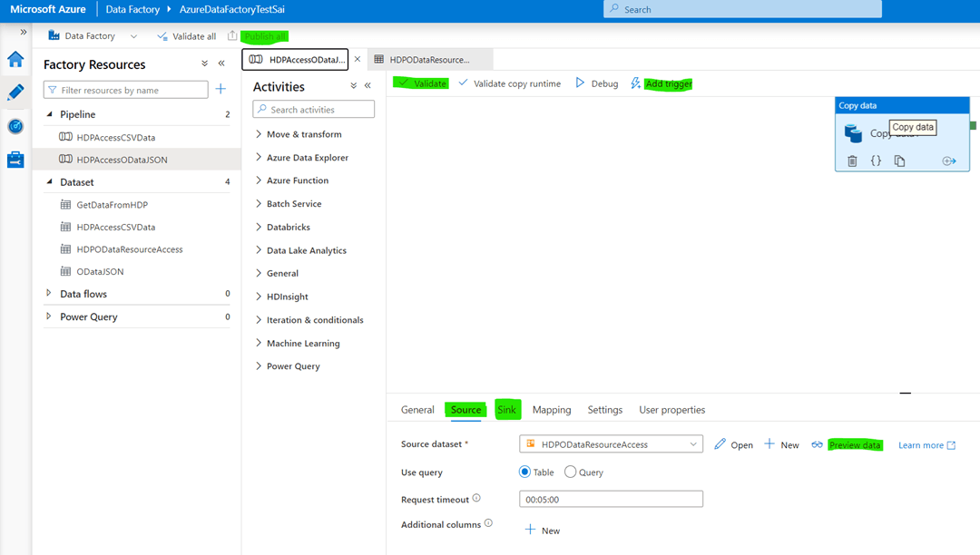
Task: Open the Learn more link
Action: tap(926, 445)
